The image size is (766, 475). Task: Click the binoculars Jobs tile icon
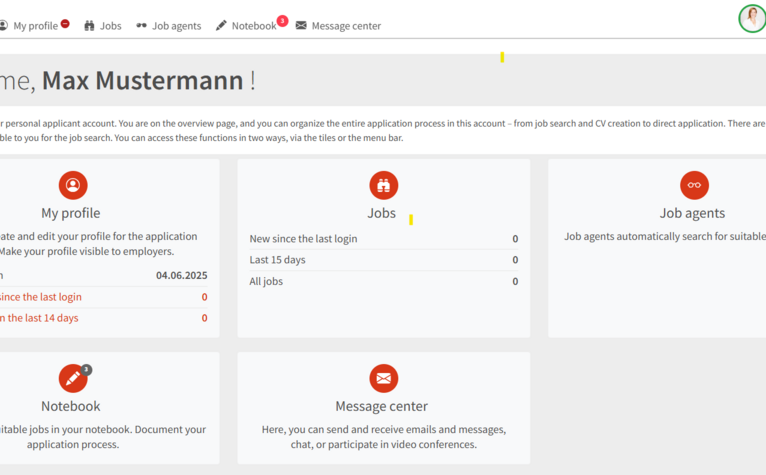pyautogui.click(x=383, y=185)
